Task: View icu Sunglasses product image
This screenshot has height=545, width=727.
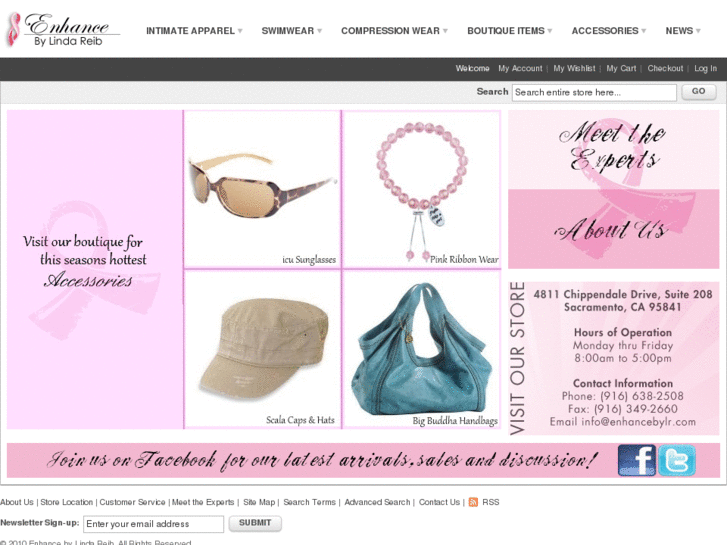Action: click(x=262, y=189)
